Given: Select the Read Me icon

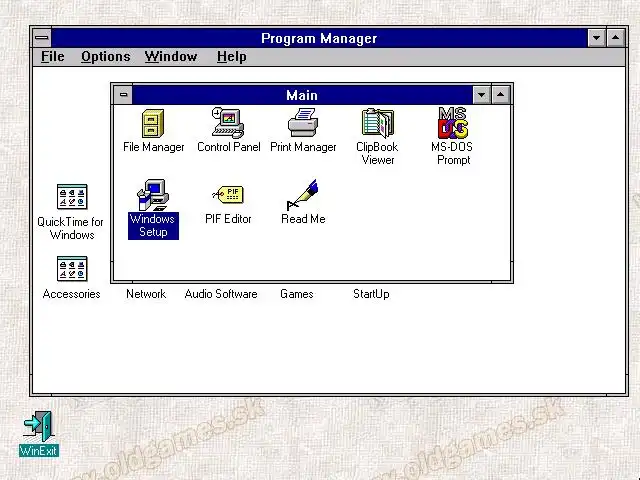Looking at the screenshot, I should tap(303, 195).
